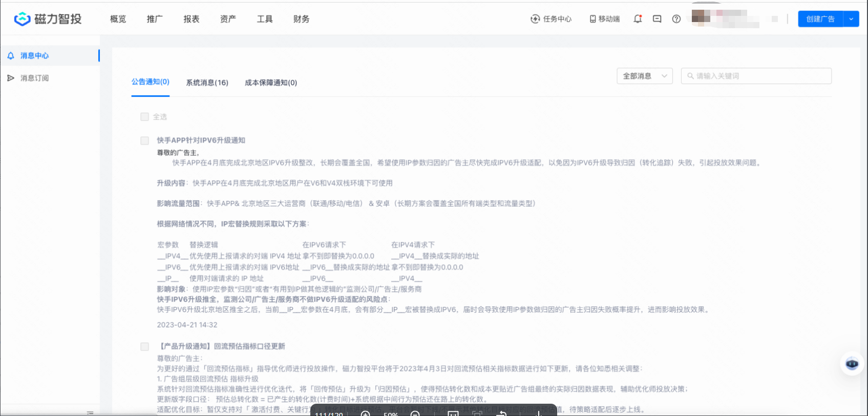Open the 全部消息 filter dropdown
Image resolution: width=868 pixels, height=416 pixels.
tap(645, 76)
